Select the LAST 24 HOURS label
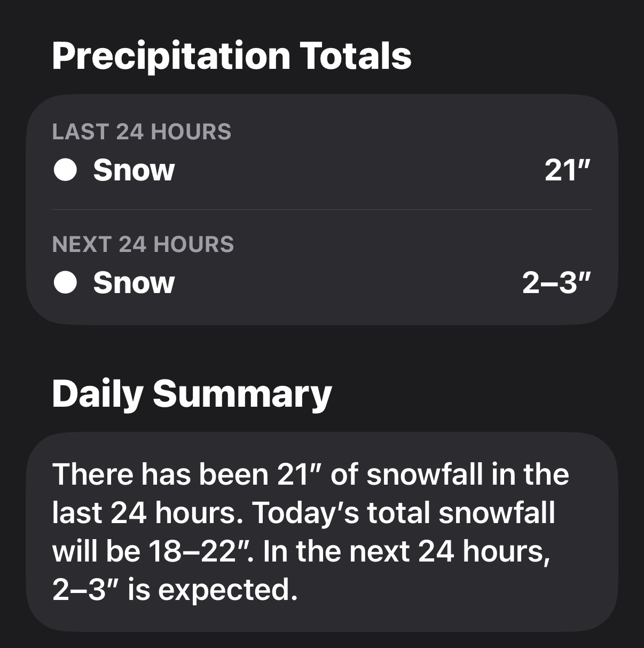This screenshot has width=644, height=648. pyautogui.click(x=142, y=132)
